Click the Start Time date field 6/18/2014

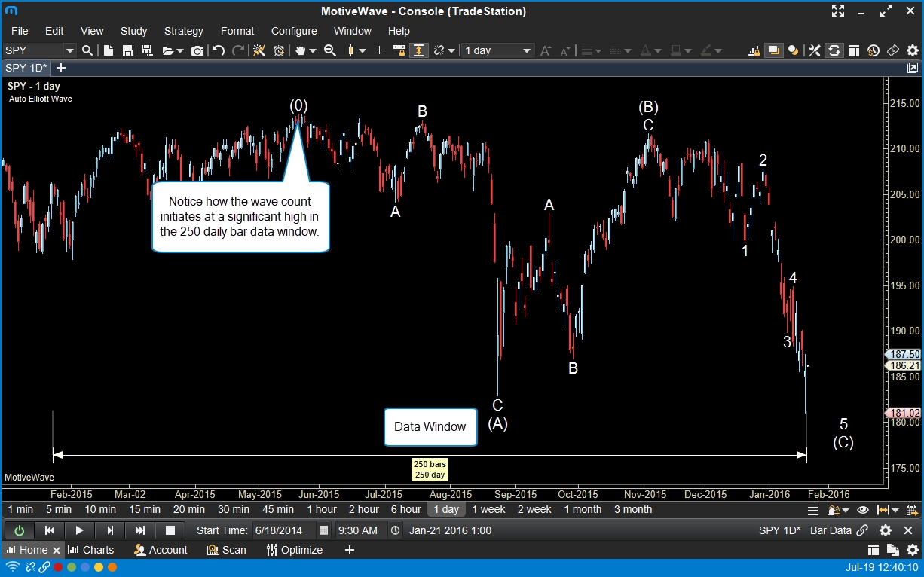pyautogui.click(x=283, y=530)
